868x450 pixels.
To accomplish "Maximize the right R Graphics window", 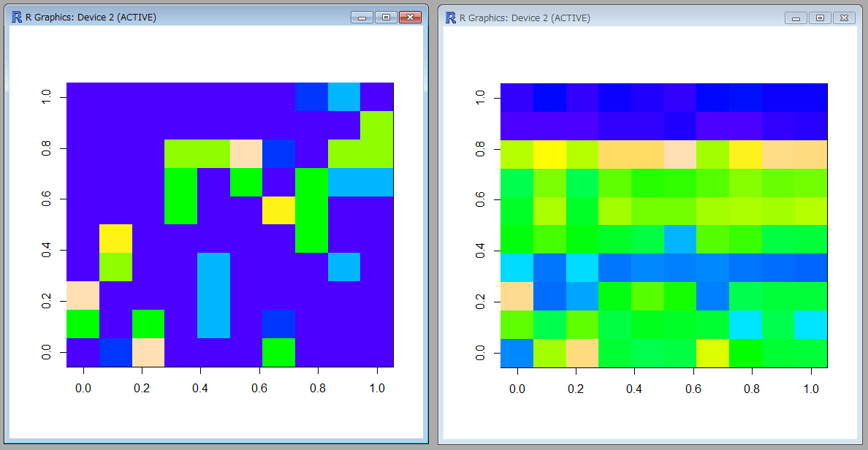I will [820, 18].
